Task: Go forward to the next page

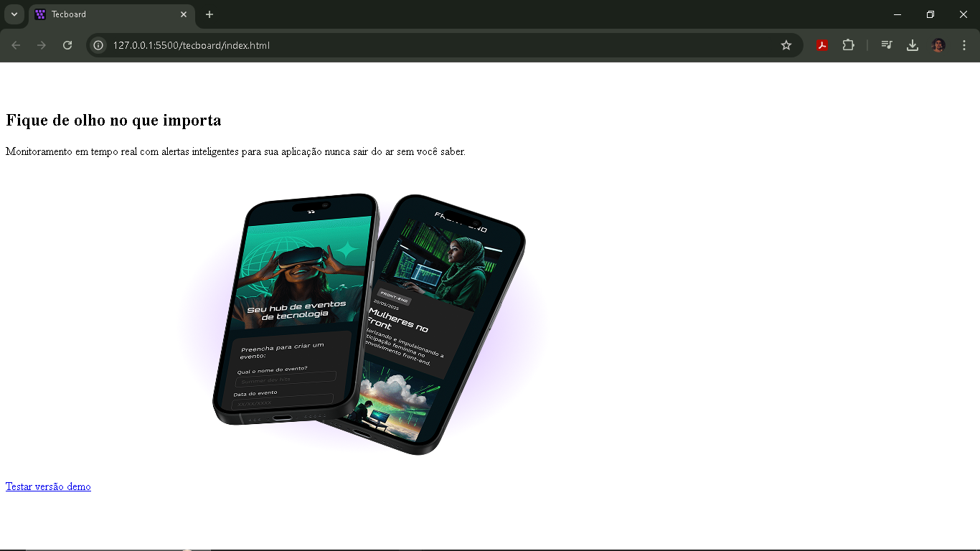Action: pos(42,45)
